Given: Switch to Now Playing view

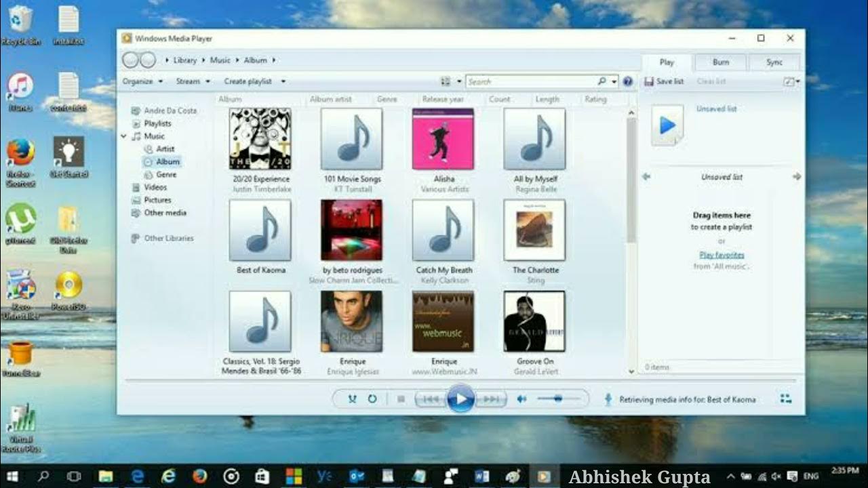Looking at the screenshot, I should [x=785, y=399].
